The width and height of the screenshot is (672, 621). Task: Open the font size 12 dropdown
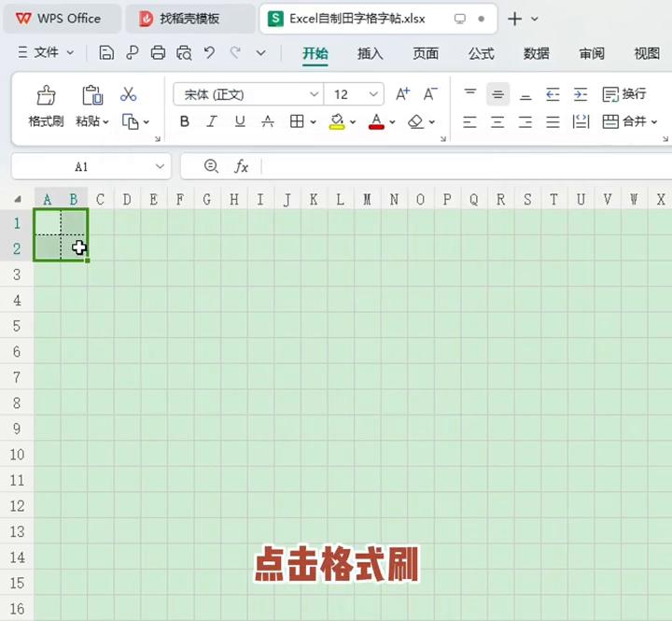(x=373, y=94)
